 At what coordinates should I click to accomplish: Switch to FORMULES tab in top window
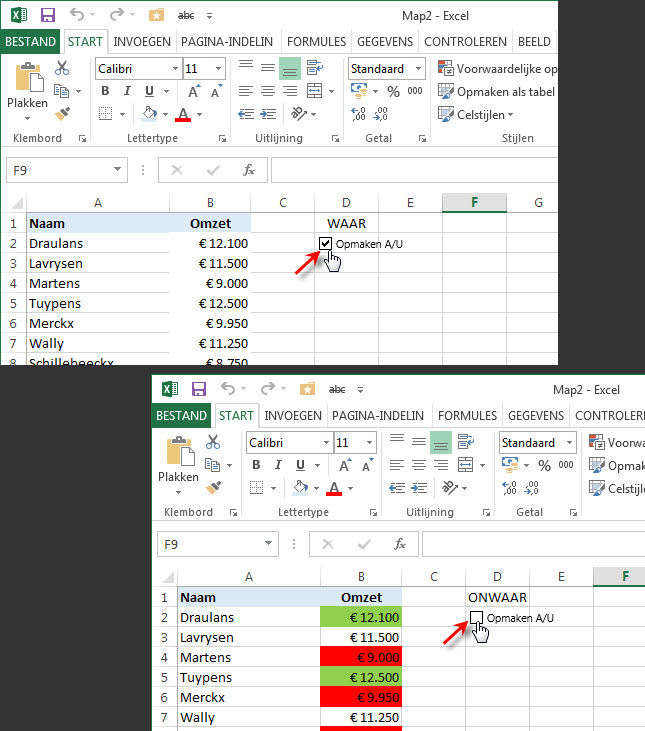point(316,41)
